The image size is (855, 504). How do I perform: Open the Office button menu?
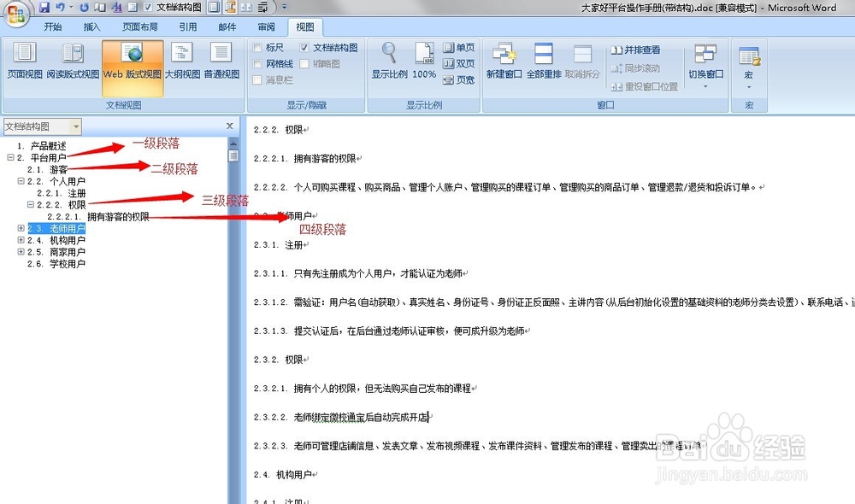click(15, 14)
